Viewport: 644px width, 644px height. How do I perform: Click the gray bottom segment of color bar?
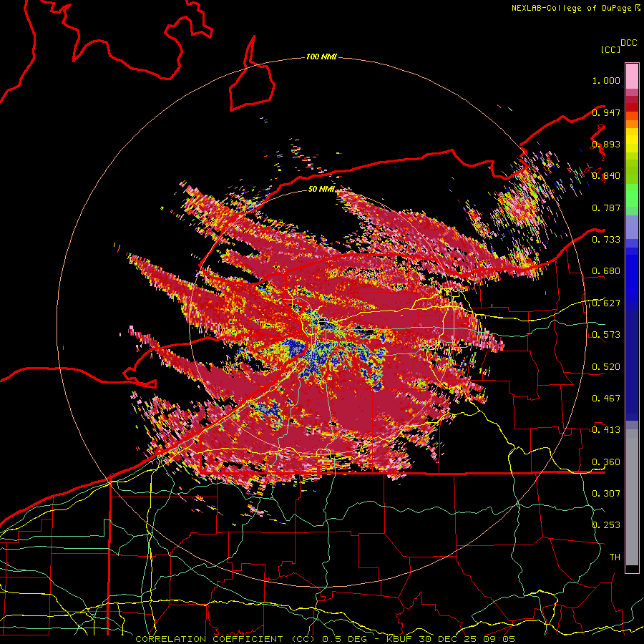[x=632, y=497]
